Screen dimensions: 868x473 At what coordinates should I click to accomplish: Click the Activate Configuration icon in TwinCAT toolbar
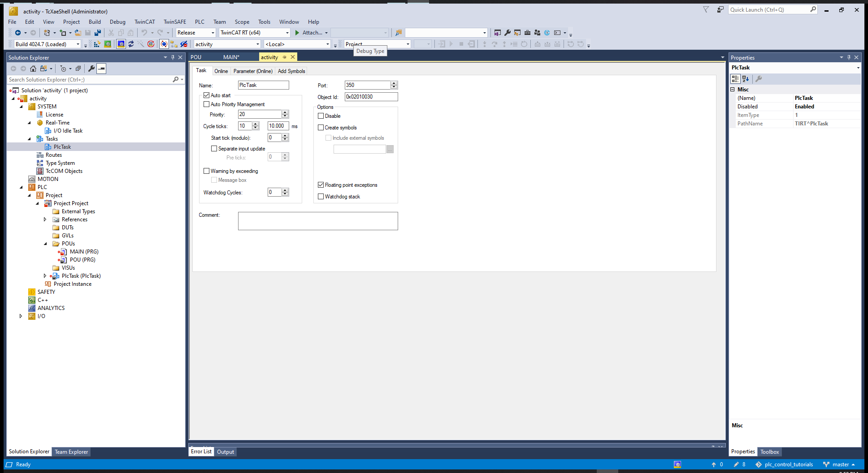97,44
